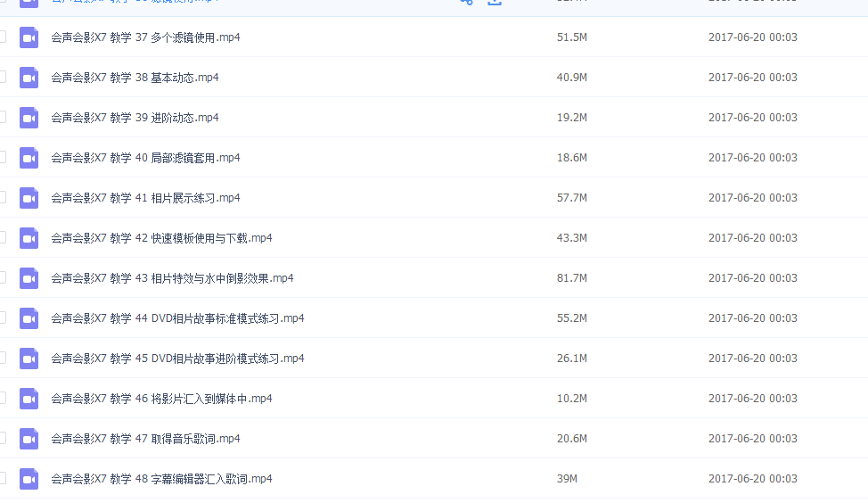This screenshot has width=868, height=503.
Task: Click the video icon for 45 DVD相片故事进阶模式练习
Action: tap(29, 359)
